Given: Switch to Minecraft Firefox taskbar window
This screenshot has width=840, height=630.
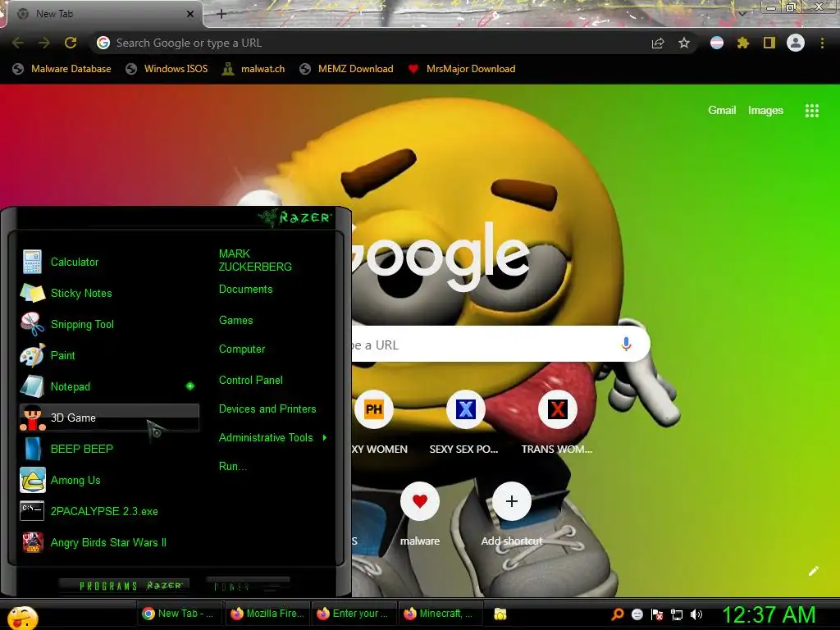Looking at the screenshot, I should tap(440, 614).
